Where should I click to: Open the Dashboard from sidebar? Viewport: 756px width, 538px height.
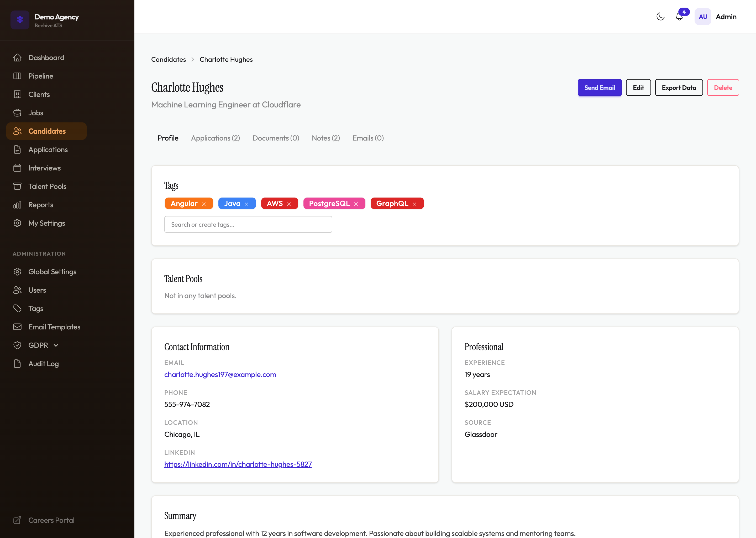point(46,57)
